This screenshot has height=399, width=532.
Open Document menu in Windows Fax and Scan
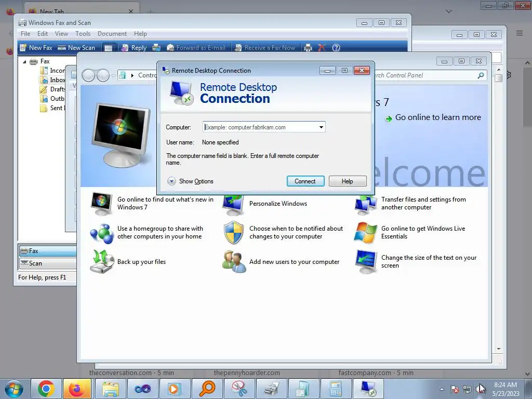[112, 34]
